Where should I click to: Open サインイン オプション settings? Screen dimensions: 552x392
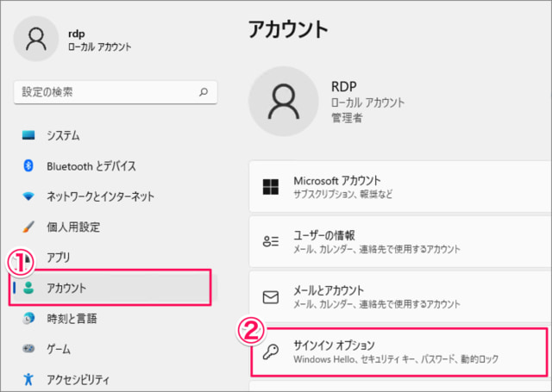click(398, 352)
